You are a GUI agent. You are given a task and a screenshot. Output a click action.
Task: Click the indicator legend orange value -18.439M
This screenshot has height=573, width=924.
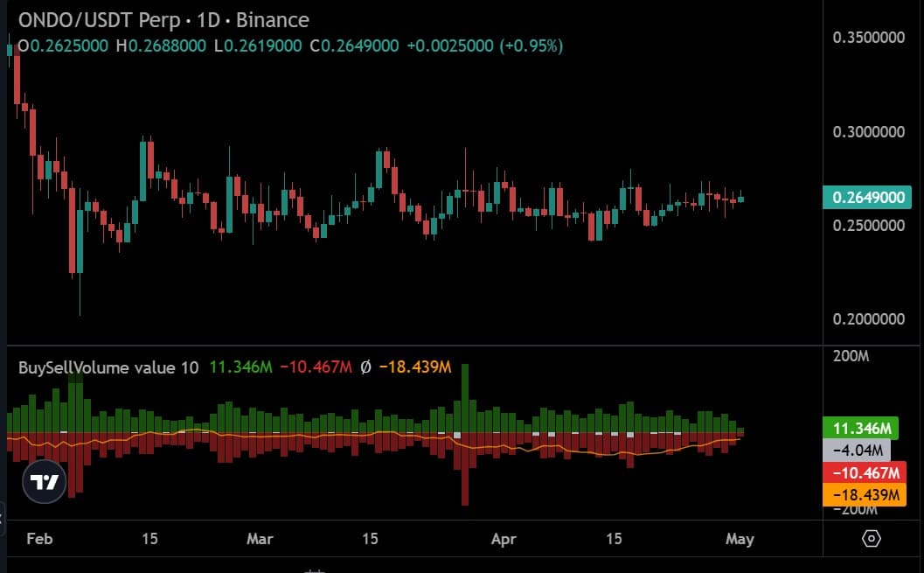[415, 367]
